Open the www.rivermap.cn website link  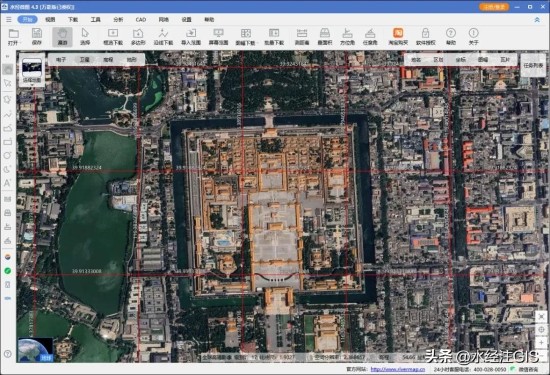click(x=397, y=369)
